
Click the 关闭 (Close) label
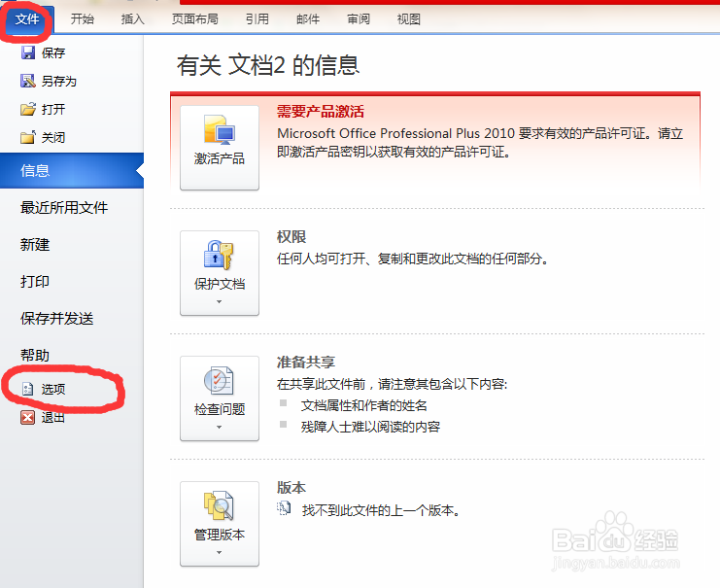53,137
